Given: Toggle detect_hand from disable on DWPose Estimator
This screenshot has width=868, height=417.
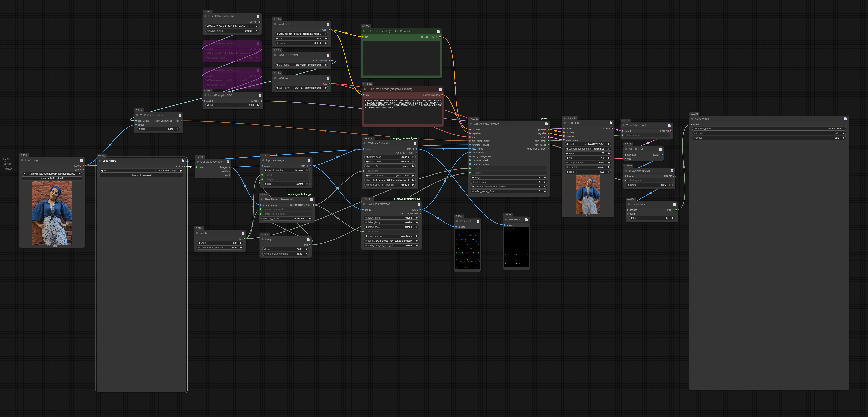Looking at the screenshot, I should point(390,157).
